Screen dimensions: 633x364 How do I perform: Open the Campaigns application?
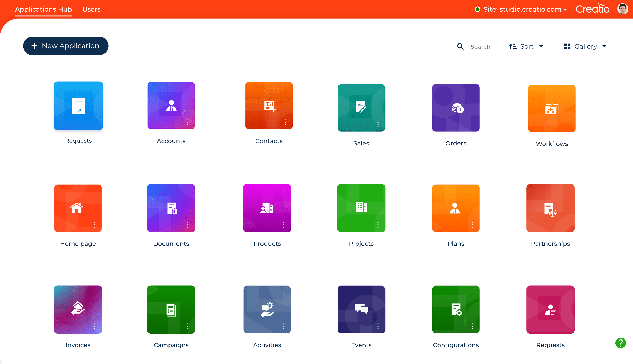(171, 309)
